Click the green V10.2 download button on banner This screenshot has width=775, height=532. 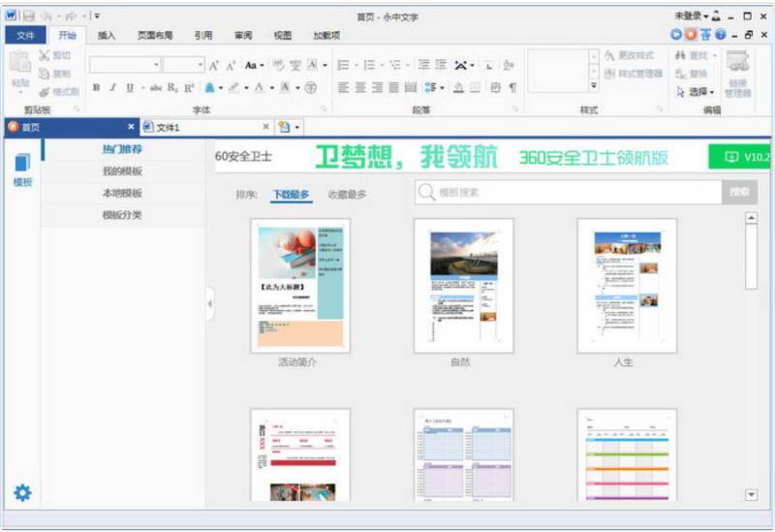pyautogui.click(x=739, y=157)
